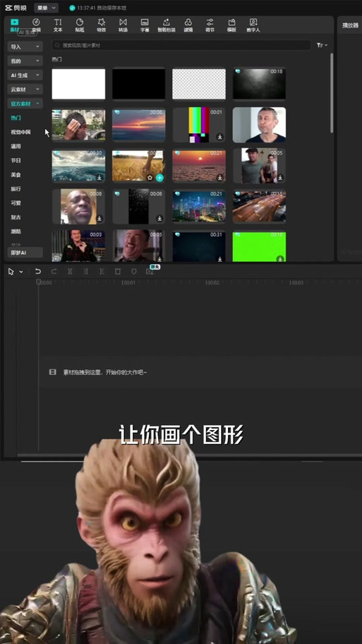Click the split clip tool
Screen dimensions: 362x644
click(x=70, y=271)
